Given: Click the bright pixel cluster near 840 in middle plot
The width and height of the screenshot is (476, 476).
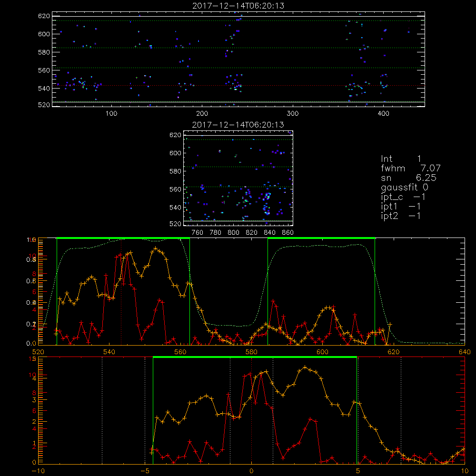Looking at the screenshot, I should (x=267, y=203).
